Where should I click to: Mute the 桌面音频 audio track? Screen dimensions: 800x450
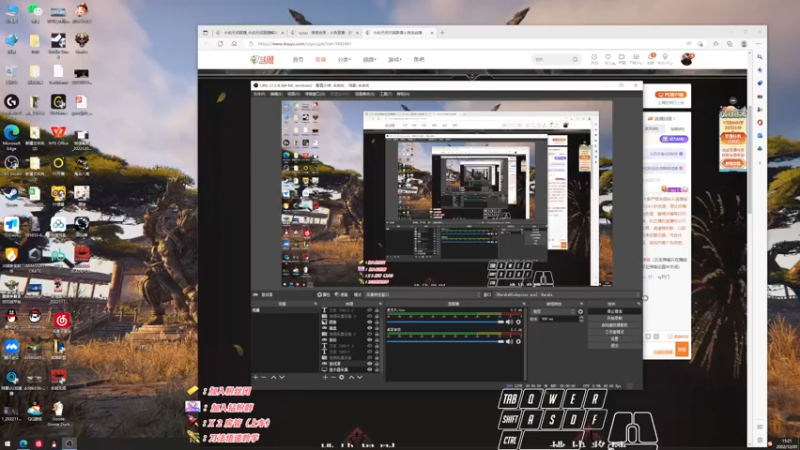(x=509, y=341)
